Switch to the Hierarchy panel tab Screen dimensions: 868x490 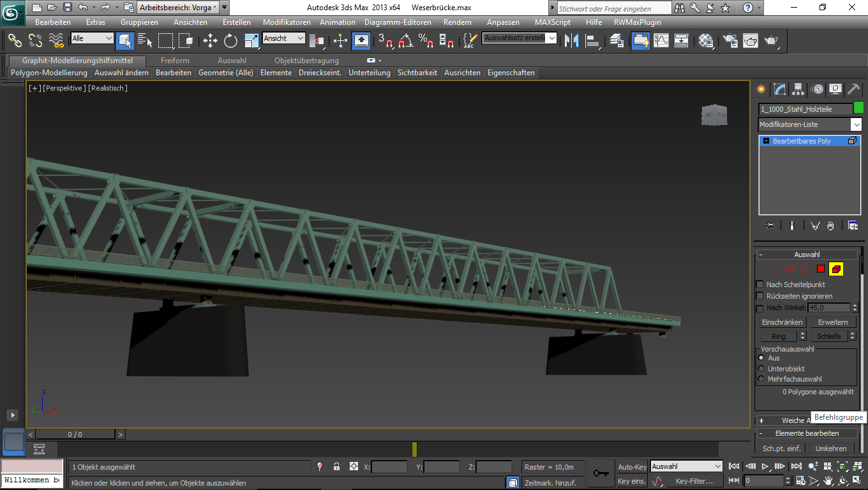click(x=798, y=89)
